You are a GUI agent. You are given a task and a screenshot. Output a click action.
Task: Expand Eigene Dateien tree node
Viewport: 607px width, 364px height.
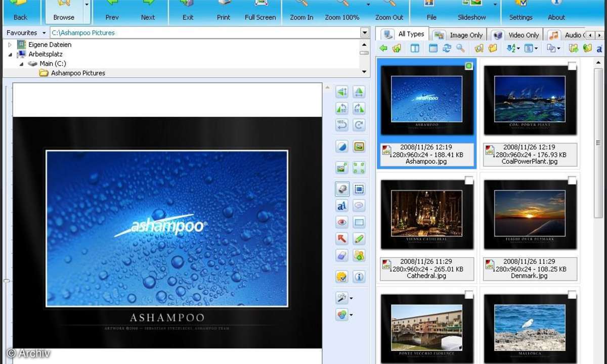[10, 44]
